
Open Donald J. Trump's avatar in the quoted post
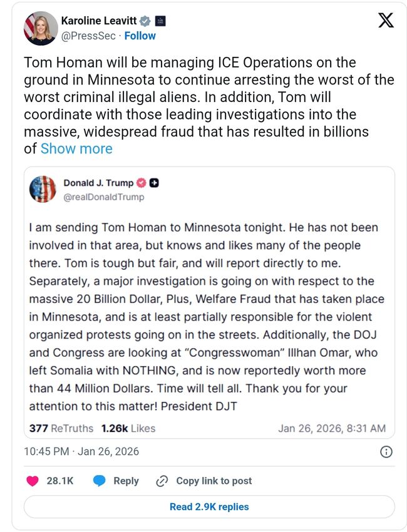click(43, 189)
